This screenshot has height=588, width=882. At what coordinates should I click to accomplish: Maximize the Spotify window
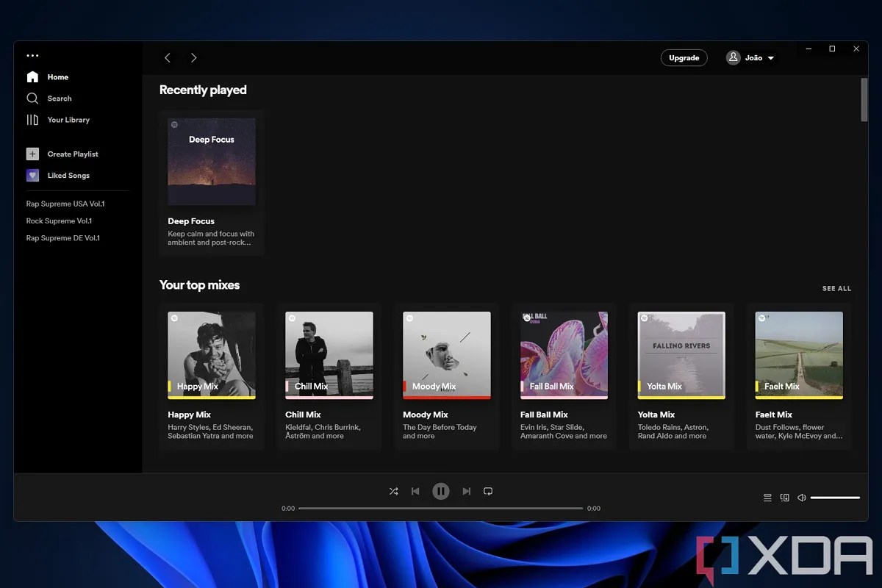point(832,49)
